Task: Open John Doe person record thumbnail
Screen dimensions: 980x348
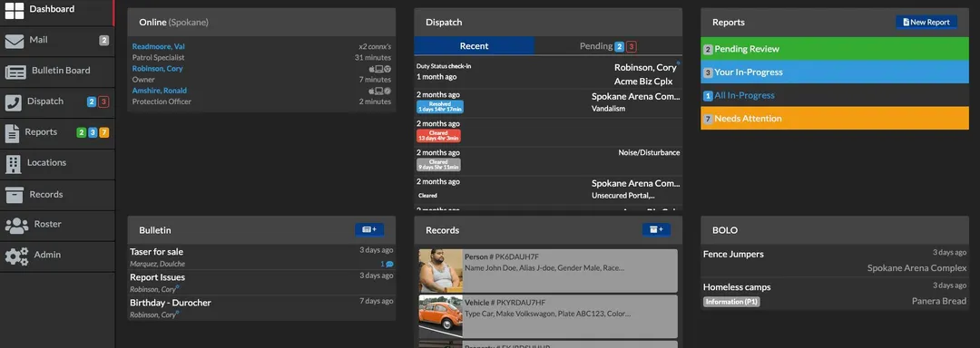Action: point(441,271)
